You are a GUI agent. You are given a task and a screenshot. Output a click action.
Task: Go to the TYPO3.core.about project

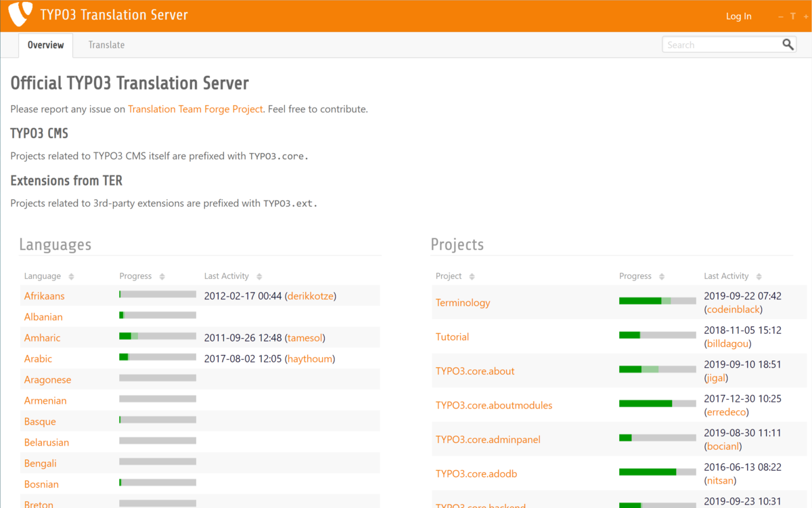coord(475,371)
